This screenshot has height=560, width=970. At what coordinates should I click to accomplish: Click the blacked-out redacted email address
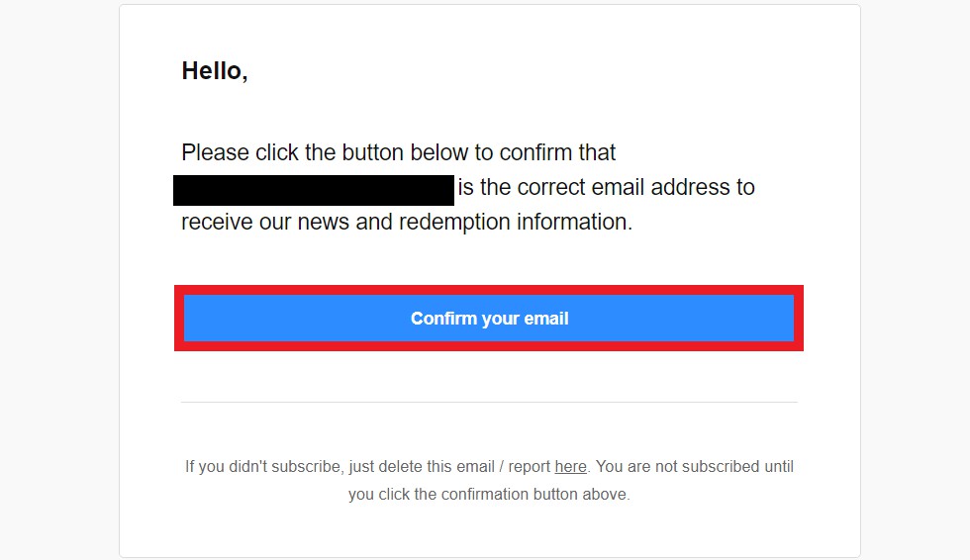(313, 190)
